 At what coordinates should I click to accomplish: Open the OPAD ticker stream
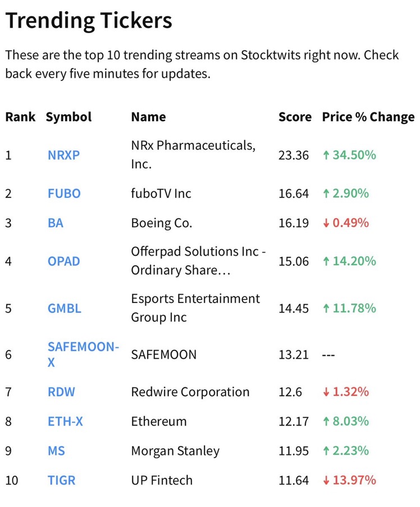pos(63,261)
